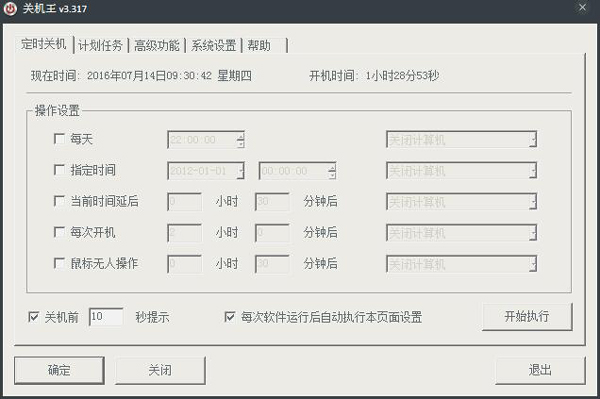Enable the 指定时间 checkbox
Screen dimensions: 600x399
point(59,170)
